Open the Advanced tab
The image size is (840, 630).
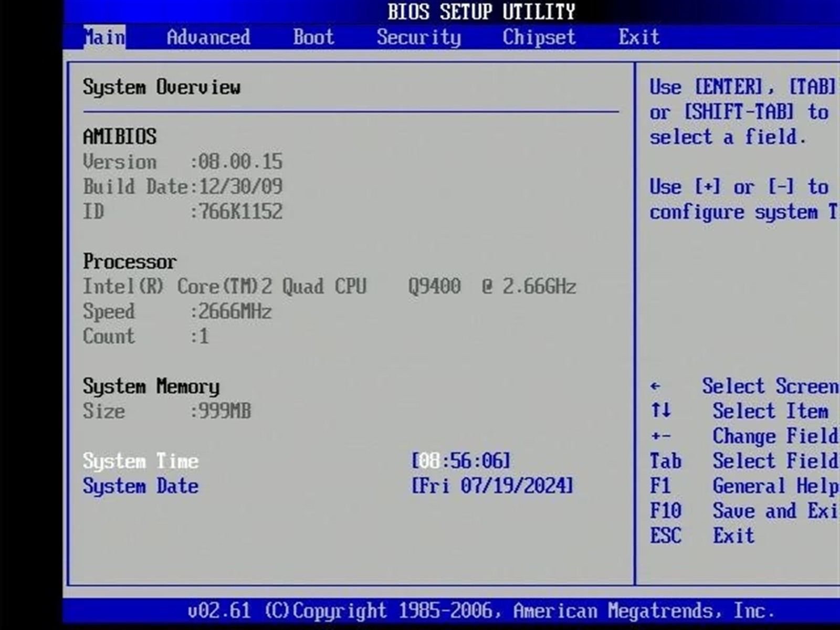(208, 37)
